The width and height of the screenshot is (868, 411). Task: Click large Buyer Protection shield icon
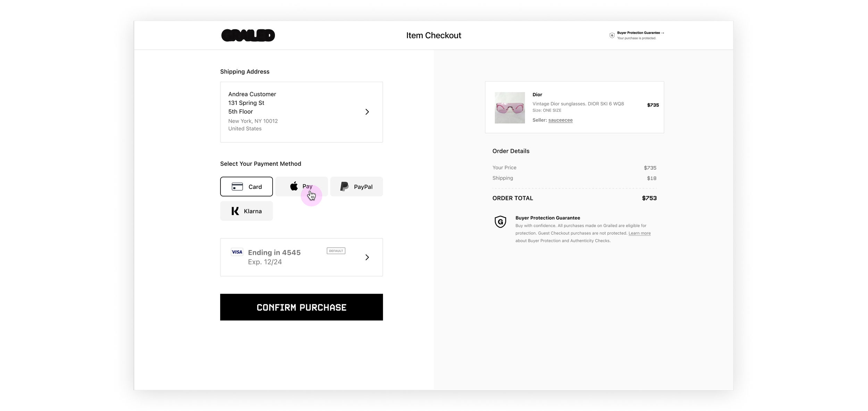click(500, 222)
